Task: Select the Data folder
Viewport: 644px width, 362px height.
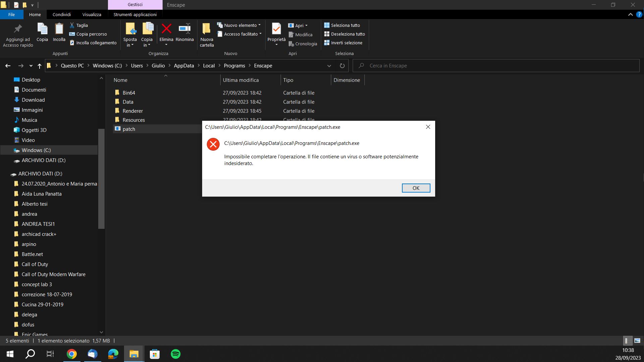Action: pyautogui.click(x=128, y=102)
